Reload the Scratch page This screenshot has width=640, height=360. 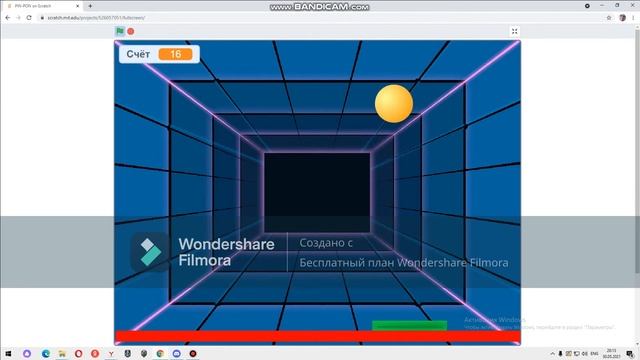(29, 18)
